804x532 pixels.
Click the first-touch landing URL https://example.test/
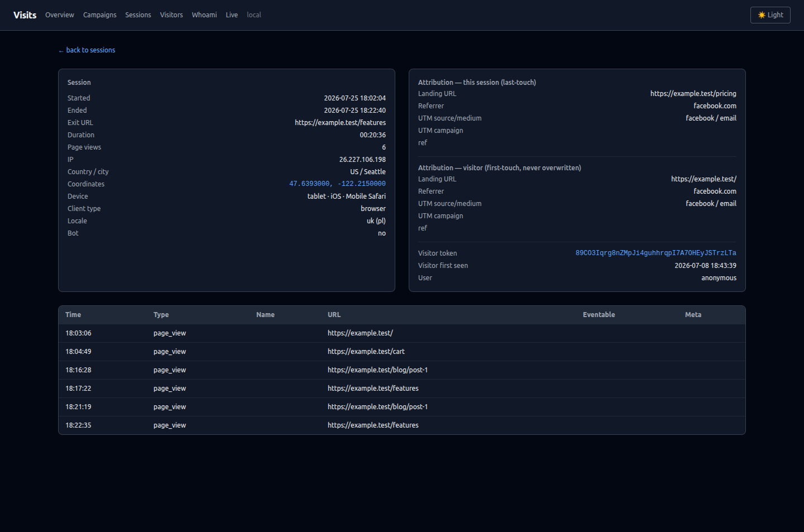[704, 179]
